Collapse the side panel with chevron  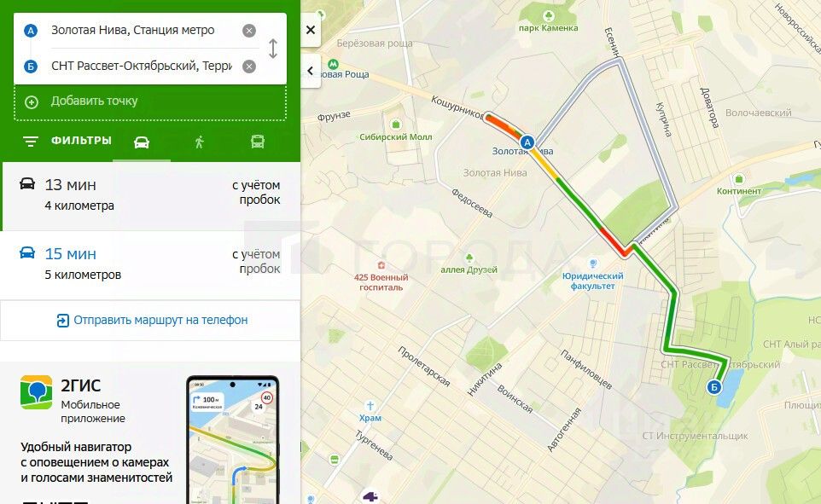[x=311, y=71]
